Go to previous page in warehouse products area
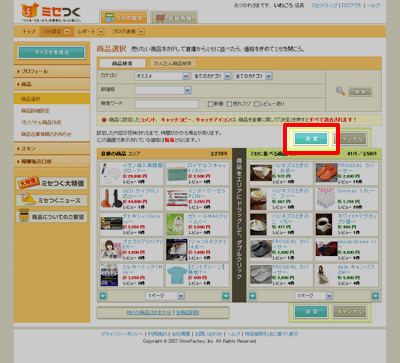This screenshot has width=400, height=363. 103,296
